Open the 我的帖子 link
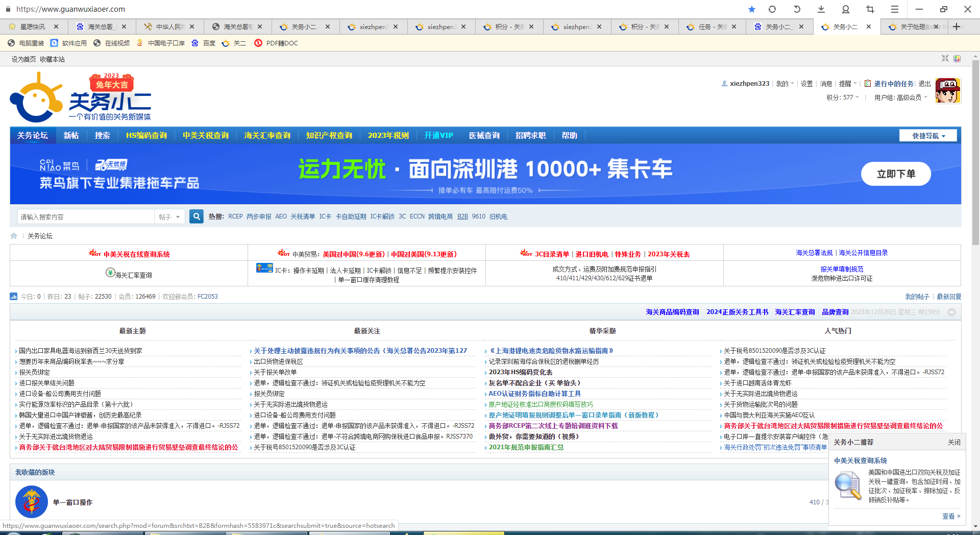Screen dimensions: 980x535 pyautogui.click(x=917, y=297)
